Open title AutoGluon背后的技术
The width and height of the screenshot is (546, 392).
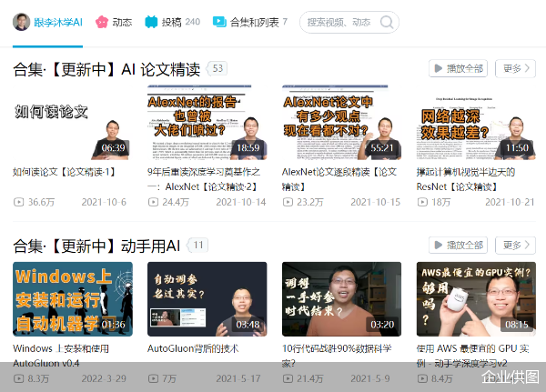[x=193, y=348]
